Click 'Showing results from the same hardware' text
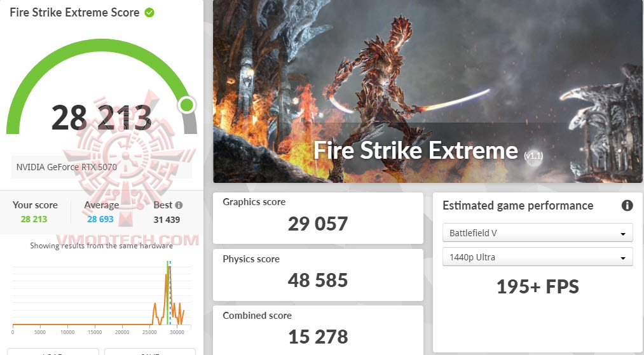Image resolution: width=644 pixels, height=355 pixels. (x=102, y=246)
